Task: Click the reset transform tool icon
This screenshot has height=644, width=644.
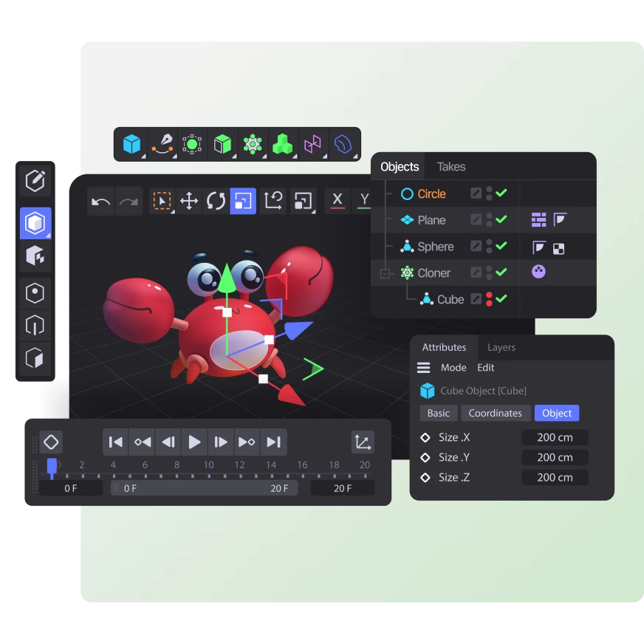Action: 273,201
